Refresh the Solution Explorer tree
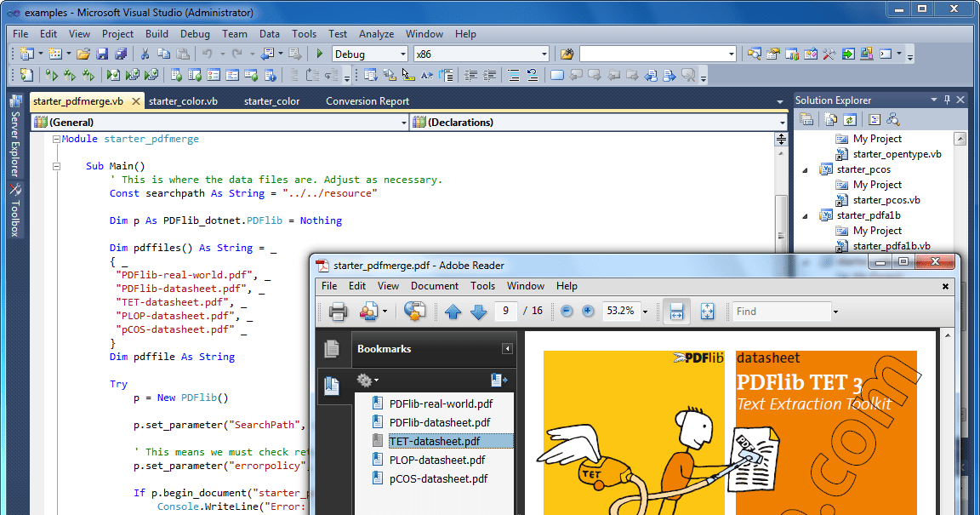 [850, 119]
